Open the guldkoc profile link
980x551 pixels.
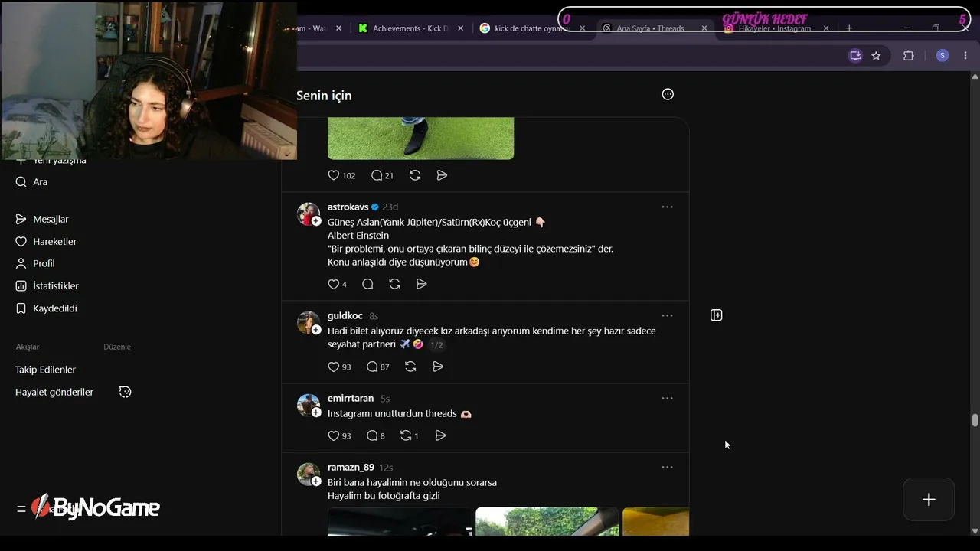345,315
